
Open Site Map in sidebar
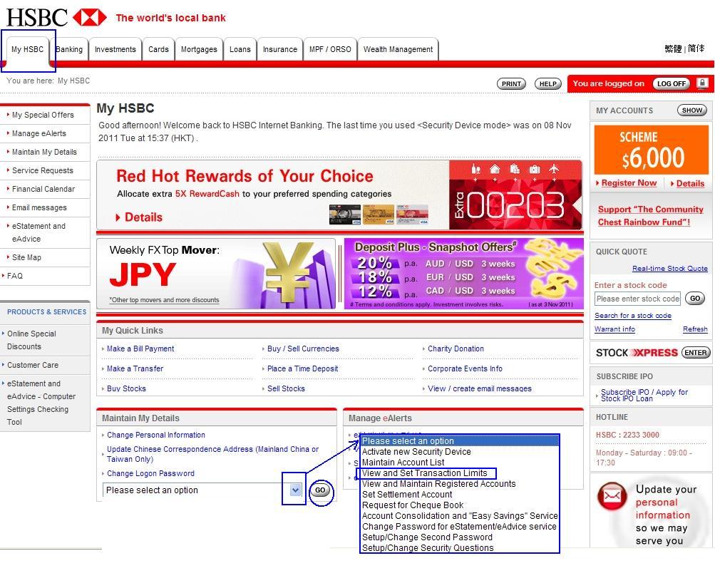tap(26, 257)
